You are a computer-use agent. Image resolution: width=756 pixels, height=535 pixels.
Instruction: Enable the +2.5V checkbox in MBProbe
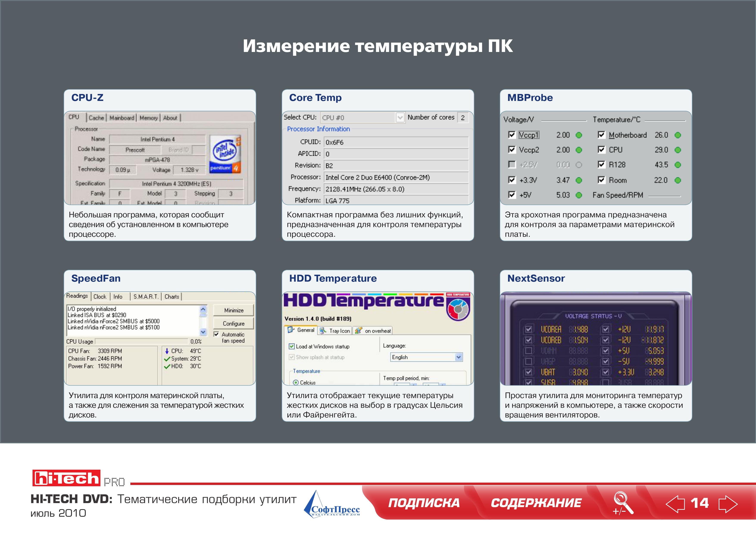click(x=512, y=164)
